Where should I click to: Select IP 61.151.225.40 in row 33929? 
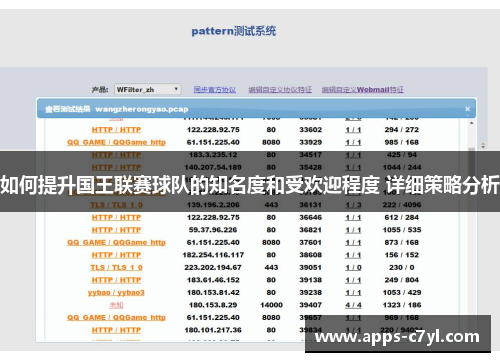coord(213,142)
